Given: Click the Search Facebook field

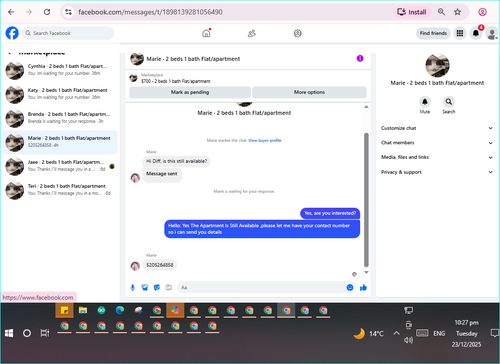Looking at the screenshot, I should 68,33.
